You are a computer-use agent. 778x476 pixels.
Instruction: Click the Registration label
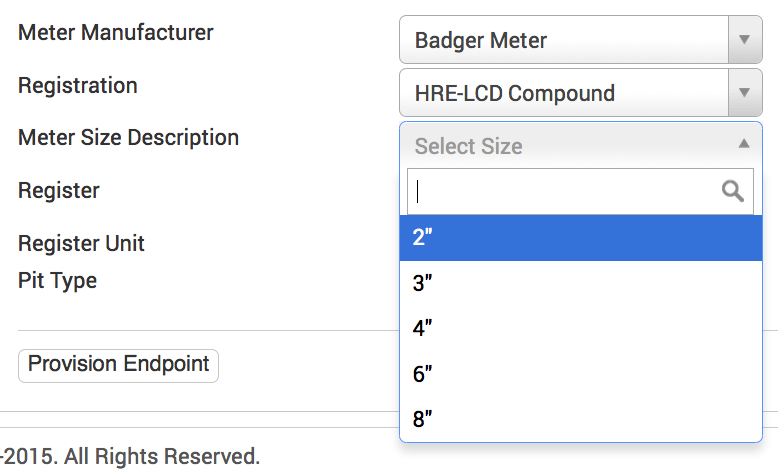78,85
